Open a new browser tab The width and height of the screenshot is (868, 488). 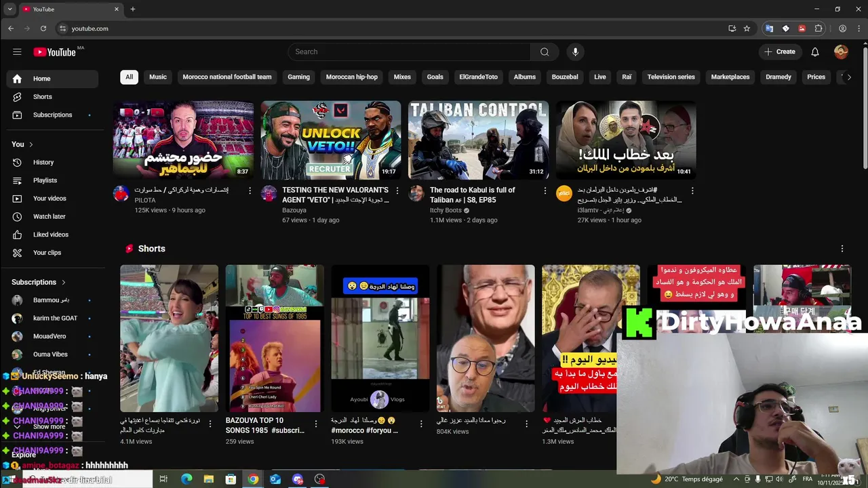pyautogui.click(x=133, y=9)
